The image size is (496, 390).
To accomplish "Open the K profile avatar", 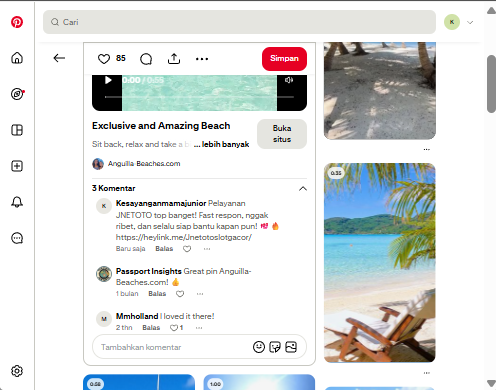I will point(452,22).
